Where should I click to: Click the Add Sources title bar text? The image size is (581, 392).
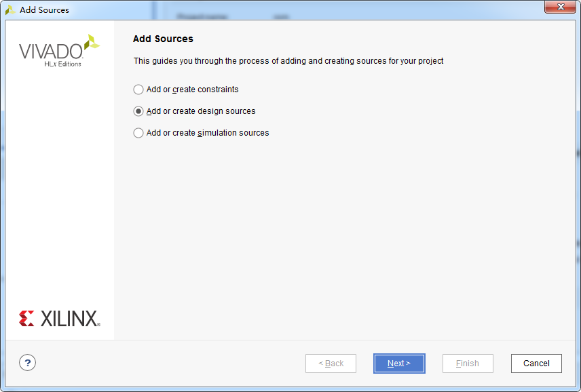pyautogui.click(x=44, y=10)
